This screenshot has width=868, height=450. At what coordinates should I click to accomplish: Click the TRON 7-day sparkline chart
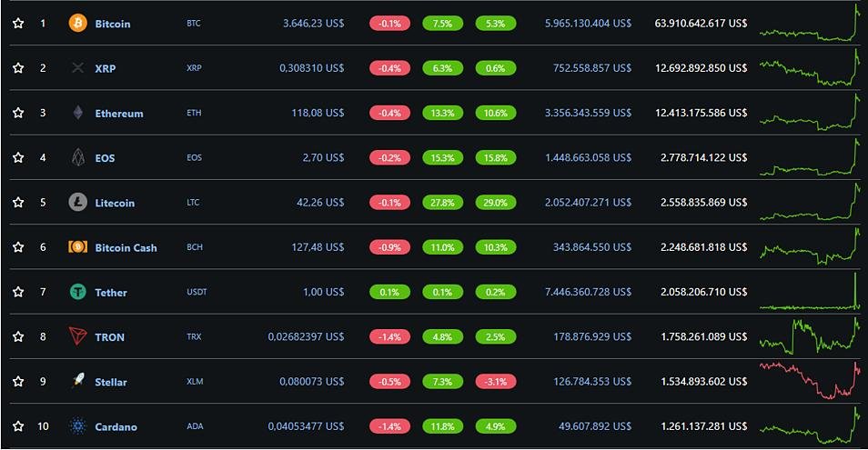pyautogui.click(x=810, y=335)
